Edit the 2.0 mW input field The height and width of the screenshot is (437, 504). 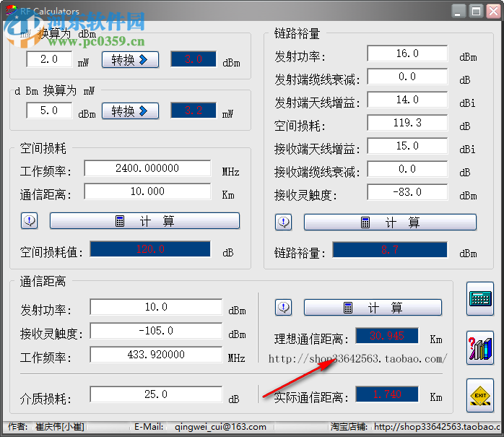49,59
